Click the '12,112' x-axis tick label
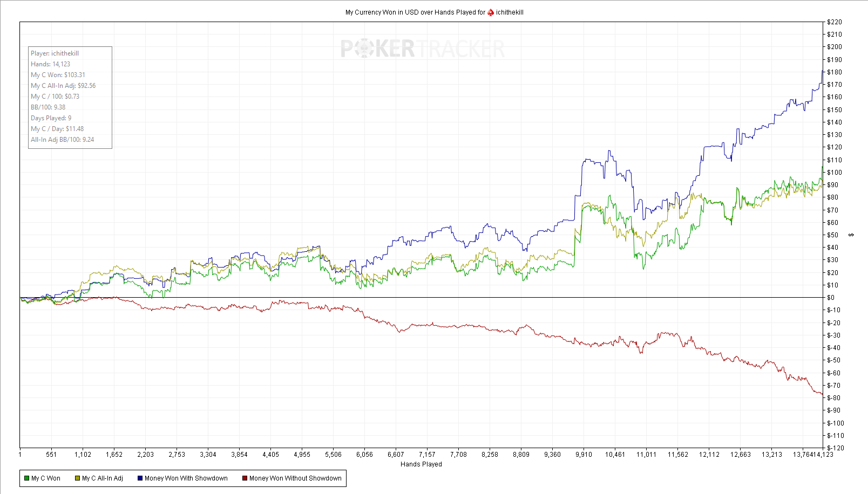The height and width of the screenshot is (494, 868). click(x=709, y=455)
